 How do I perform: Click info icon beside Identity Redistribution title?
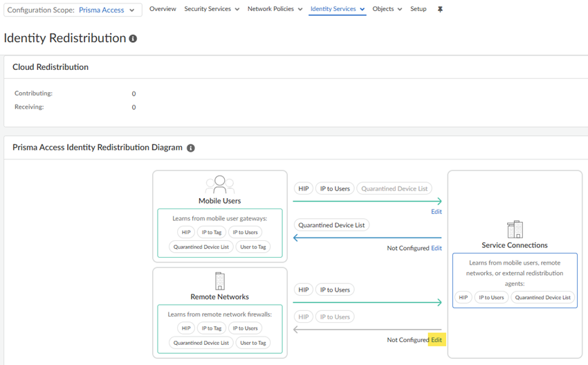click(x=133, y=39)
